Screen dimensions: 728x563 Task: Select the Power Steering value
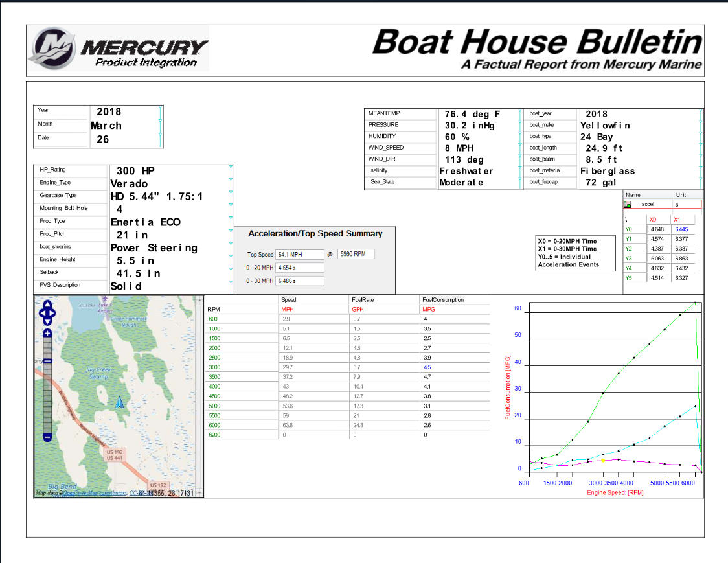[154, 248]
